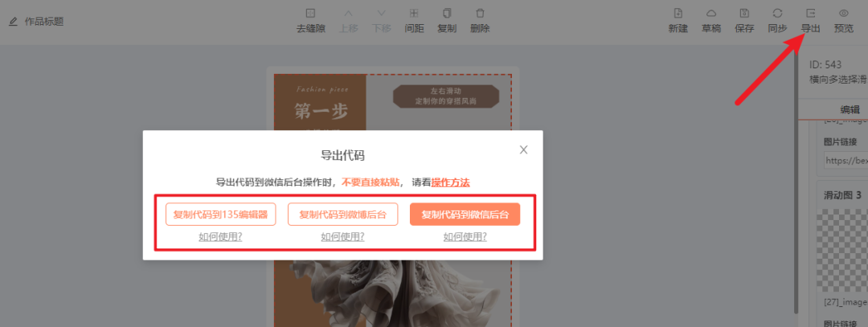Viewport: 868px width, 327px height.
Task: Click the 去缝隙 toolbar icon
Action: click(x=310, y=13)
